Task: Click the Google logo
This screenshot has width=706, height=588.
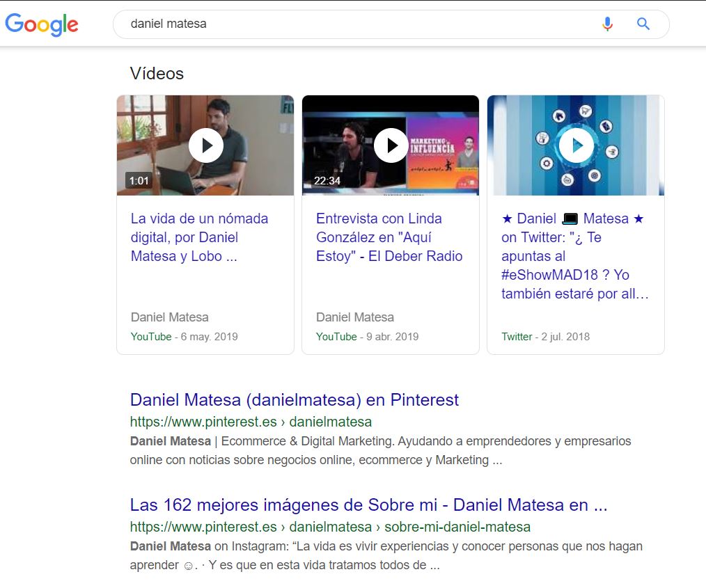Action: coord(41,24)
